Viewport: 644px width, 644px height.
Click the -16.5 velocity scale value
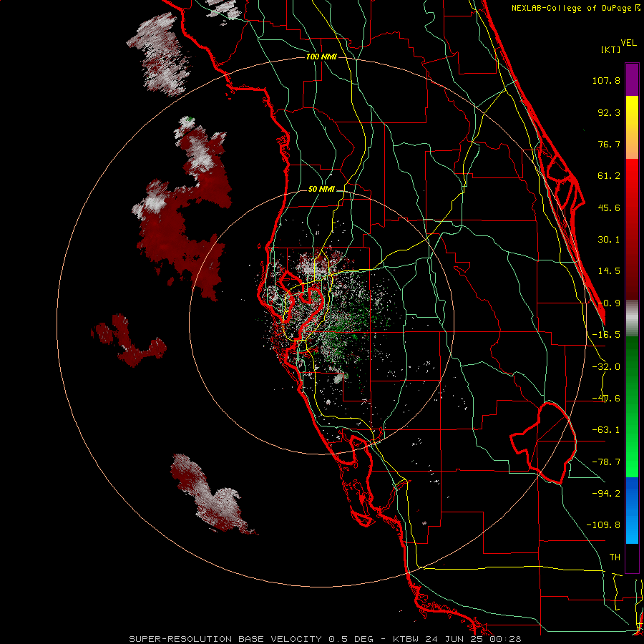[x=606, y=335]
